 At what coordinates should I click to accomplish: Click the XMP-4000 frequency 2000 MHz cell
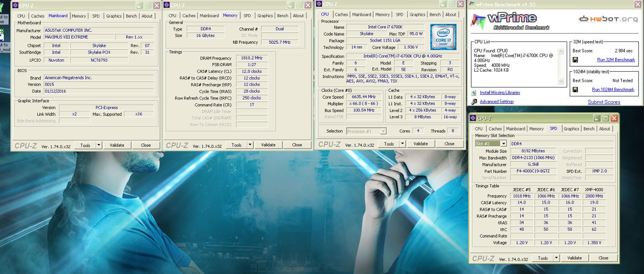(595, 196)
